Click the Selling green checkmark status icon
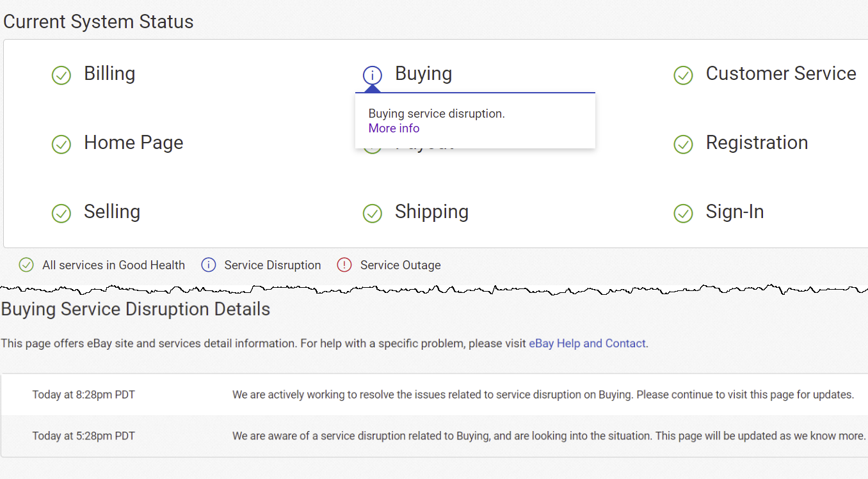This screenshot has height=479, width=868. pyautogui.click(x=61, y=214)
